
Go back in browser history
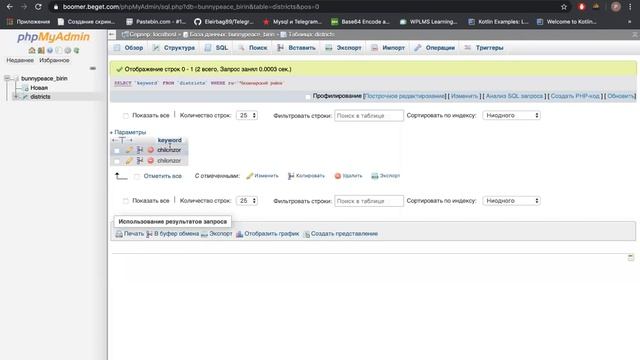[x=10, y=7]
